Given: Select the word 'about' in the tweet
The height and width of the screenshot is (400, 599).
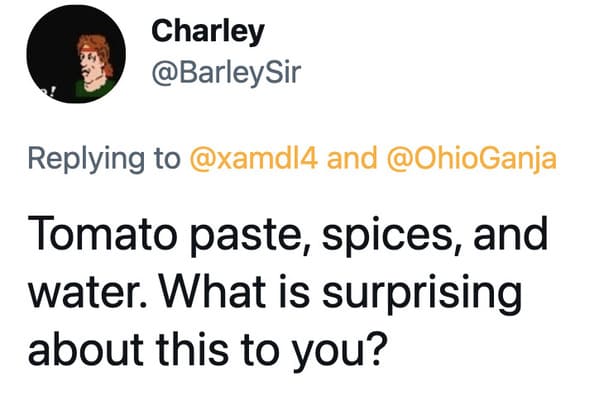Looking at the screenshot, I should click(x=86, y=348).
